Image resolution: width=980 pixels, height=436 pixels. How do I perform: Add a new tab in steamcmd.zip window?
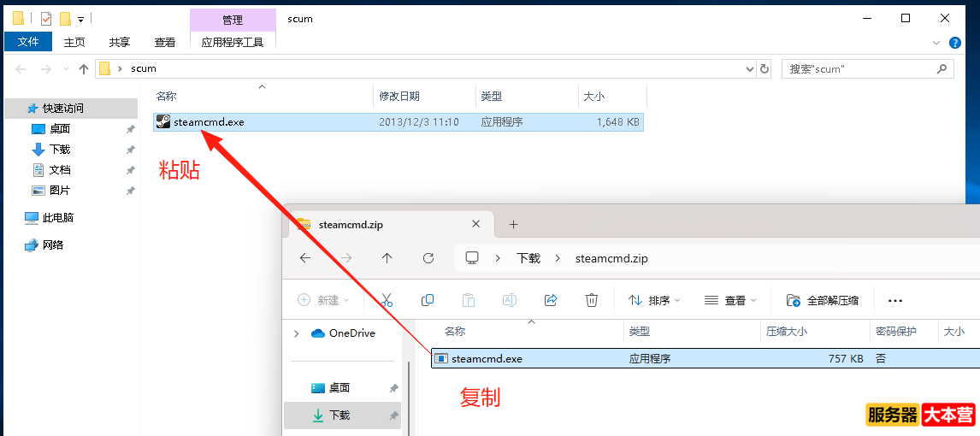(x=513, y=224)
